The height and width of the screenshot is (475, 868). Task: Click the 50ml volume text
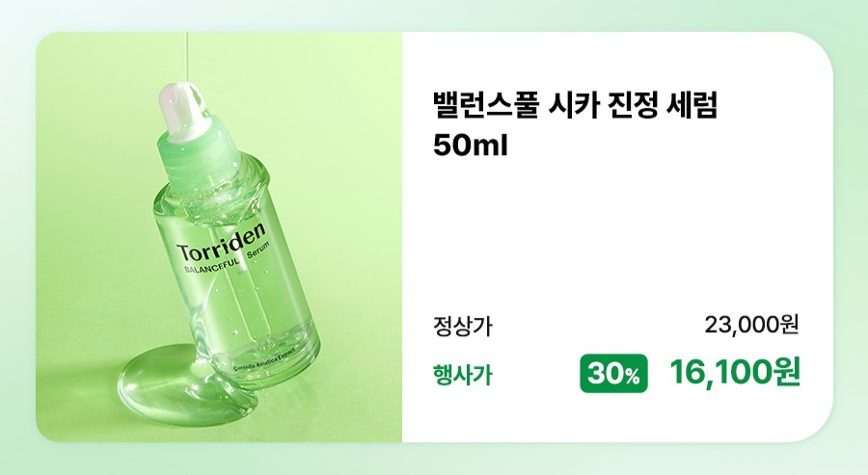[x=470, y=146]
